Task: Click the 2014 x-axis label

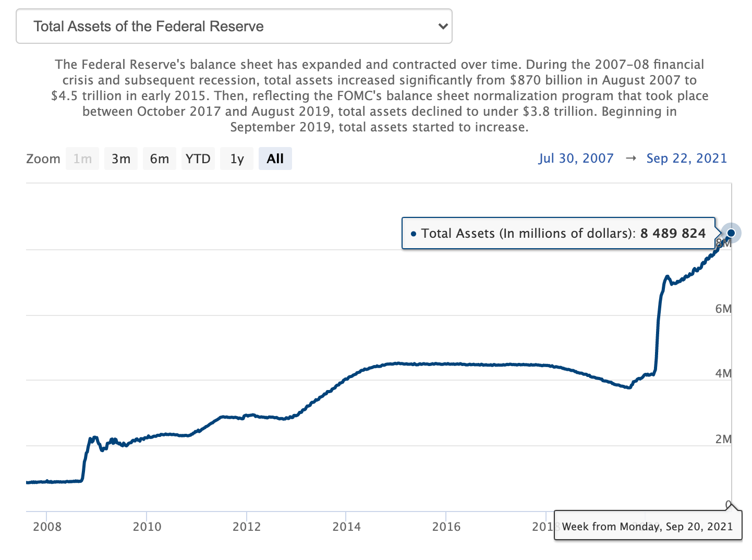Action: pos(348,527)
